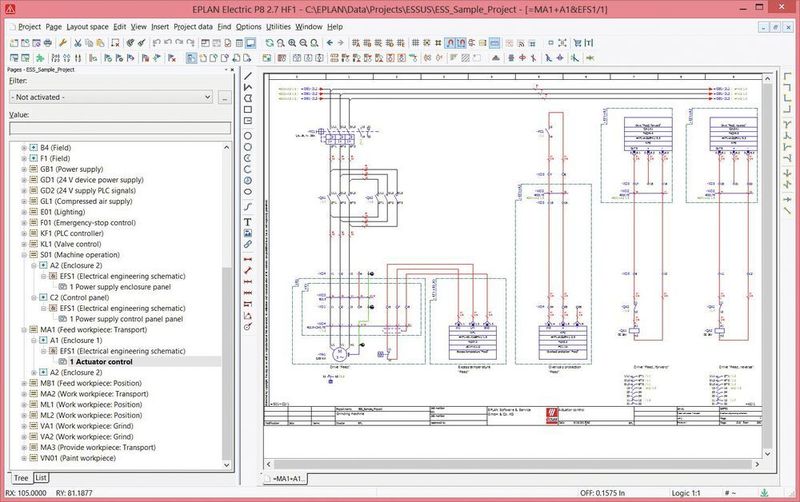The width and height of the screenshot is (800, 502).
Task: Open the Window menu
Action: [309, 27]
